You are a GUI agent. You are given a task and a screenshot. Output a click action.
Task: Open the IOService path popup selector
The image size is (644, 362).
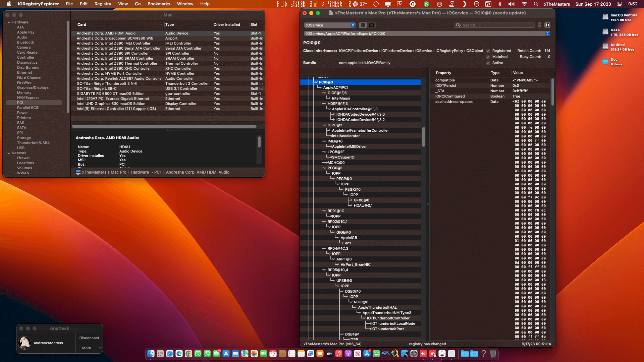point(427,34)
